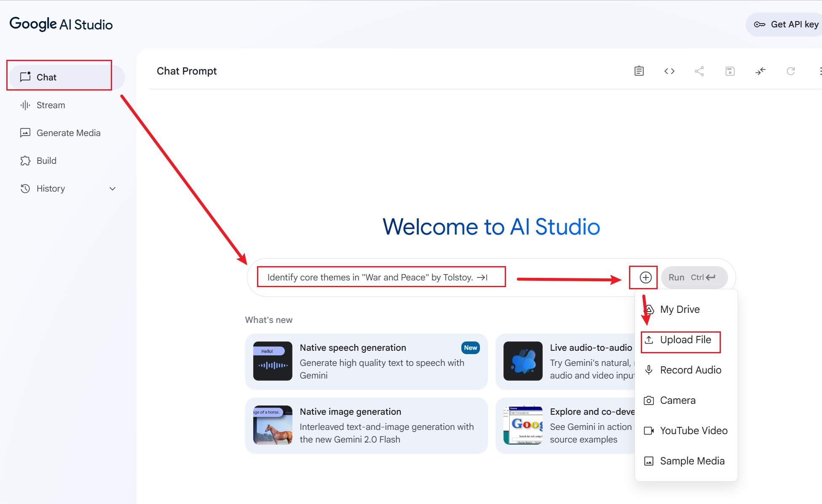Open the Get code icon
822x504 pixels.
(669, 71)
